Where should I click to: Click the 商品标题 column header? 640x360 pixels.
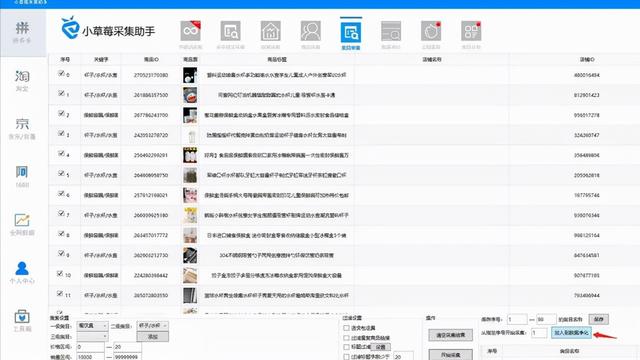[277, 60]
